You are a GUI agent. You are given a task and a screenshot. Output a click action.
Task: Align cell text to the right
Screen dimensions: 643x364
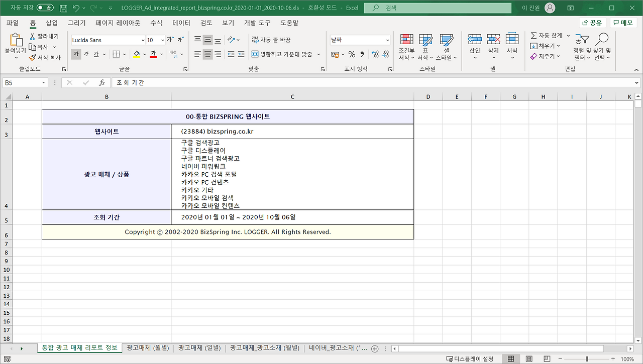[x=218, y=54]
